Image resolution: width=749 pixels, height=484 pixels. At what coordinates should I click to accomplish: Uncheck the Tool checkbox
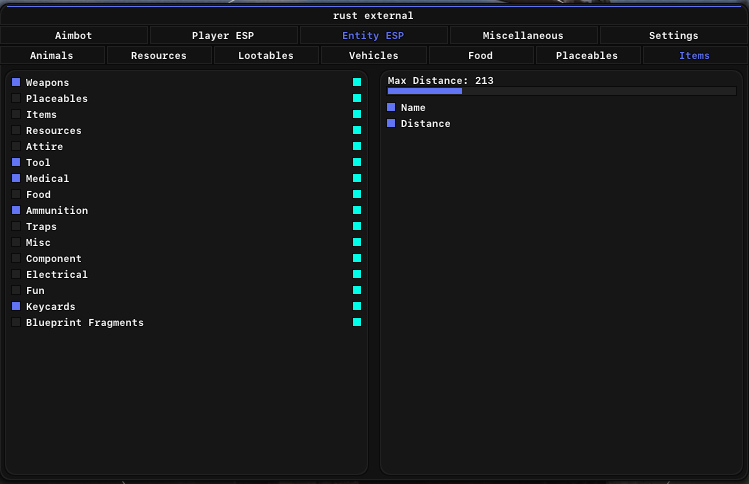click(16, 162)
